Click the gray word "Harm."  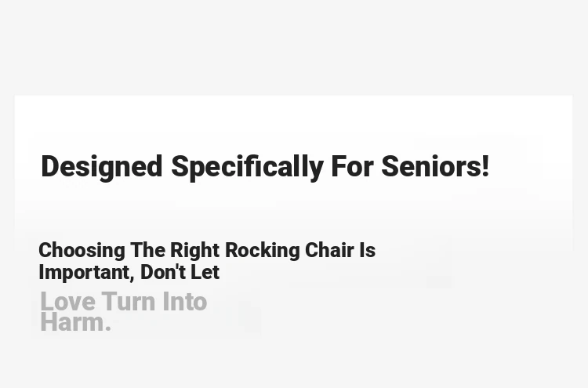[75, 322]
